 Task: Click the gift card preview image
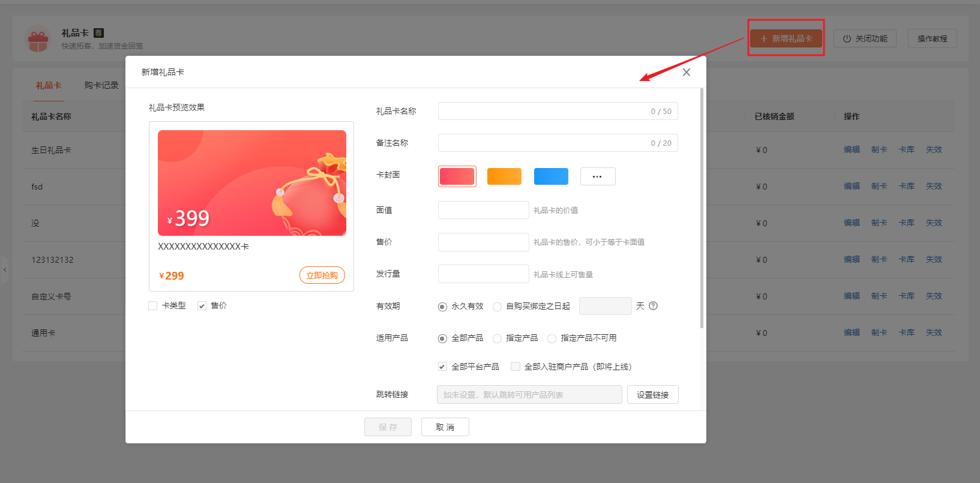(252, 183)
